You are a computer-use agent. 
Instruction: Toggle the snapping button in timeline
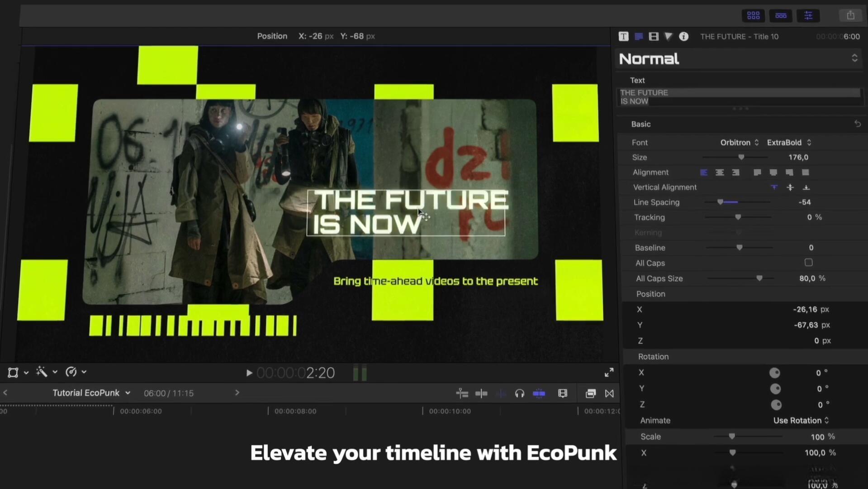(x=539, y=393)
